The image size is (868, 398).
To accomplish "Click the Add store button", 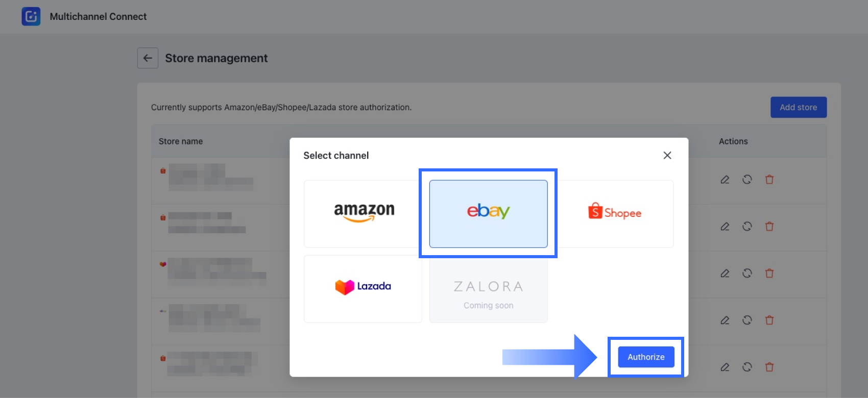I will 798,107.
